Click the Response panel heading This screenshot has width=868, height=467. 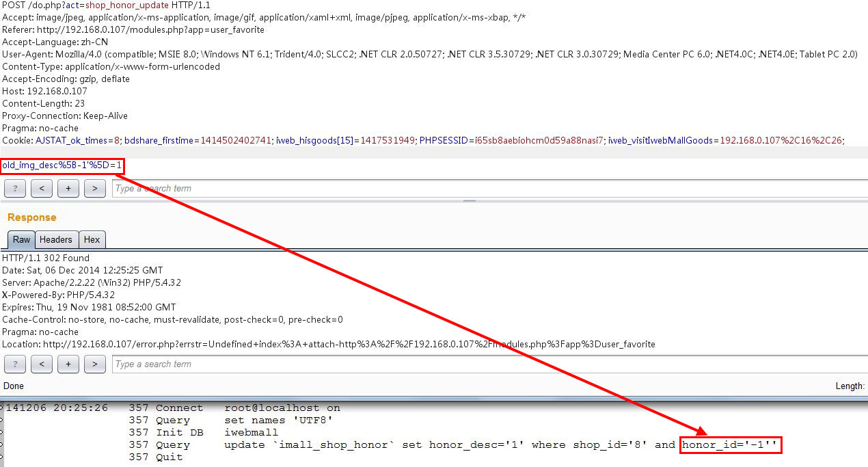point(32,217)
